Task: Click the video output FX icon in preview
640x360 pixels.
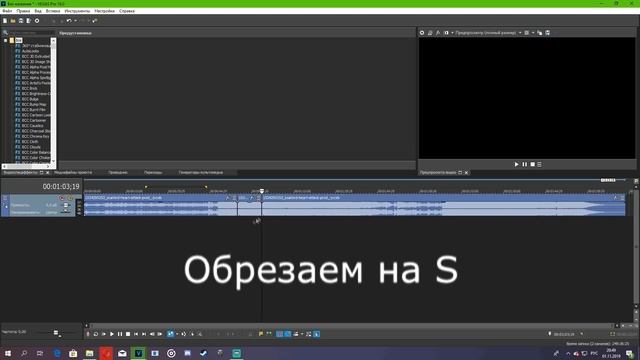Action: [x=438, y=33]
